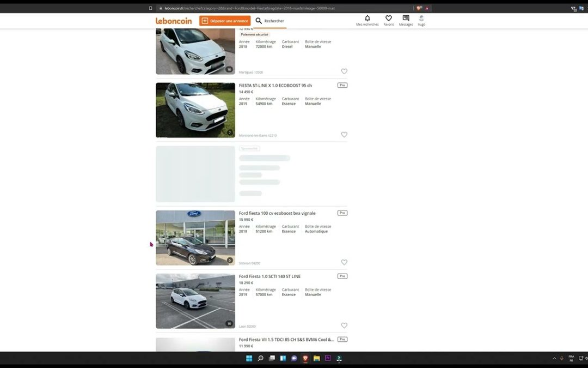Favorite the Ford fiesta vignale listing
Viewport: 588px width, 368px height.
(x=344, y=262)
